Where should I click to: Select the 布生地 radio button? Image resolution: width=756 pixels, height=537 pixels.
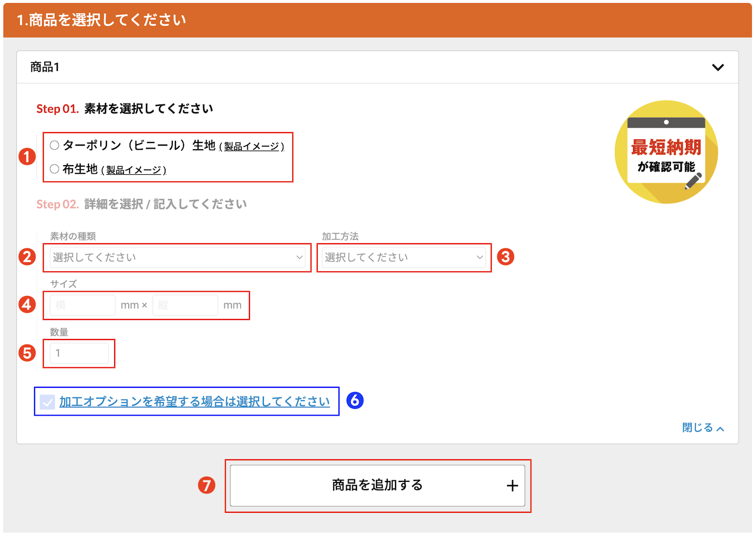tap(55, 168)
